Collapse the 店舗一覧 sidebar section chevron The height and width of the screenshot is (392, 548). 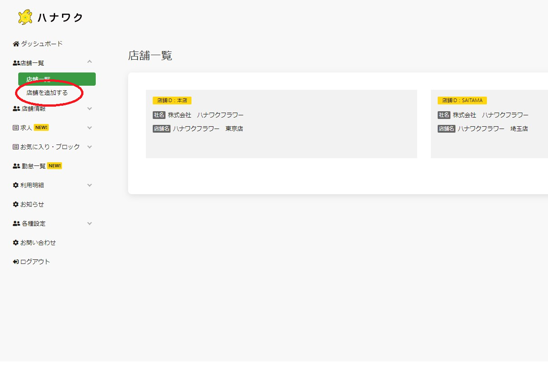pos(89,62)
